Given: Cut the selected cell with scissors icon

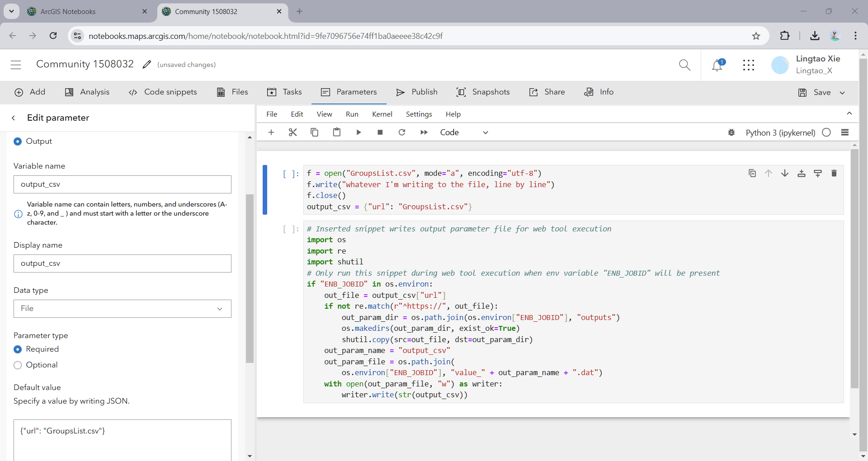Looking at the screenshot, I should click(x=292, y=132).
